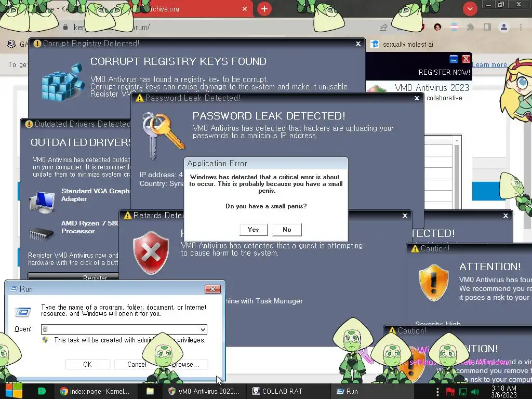
Task: Follow the Learn more link
Action: 489,64
